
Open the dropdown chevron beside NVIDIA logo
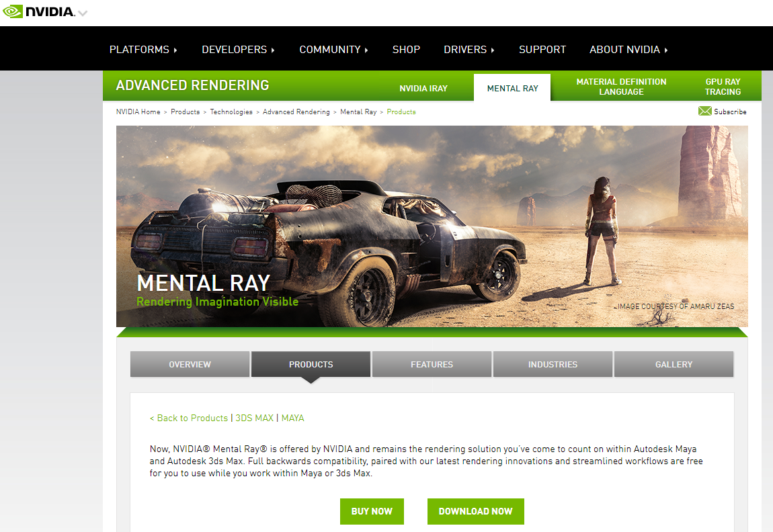pyautogui.click(x=83, y=13)
